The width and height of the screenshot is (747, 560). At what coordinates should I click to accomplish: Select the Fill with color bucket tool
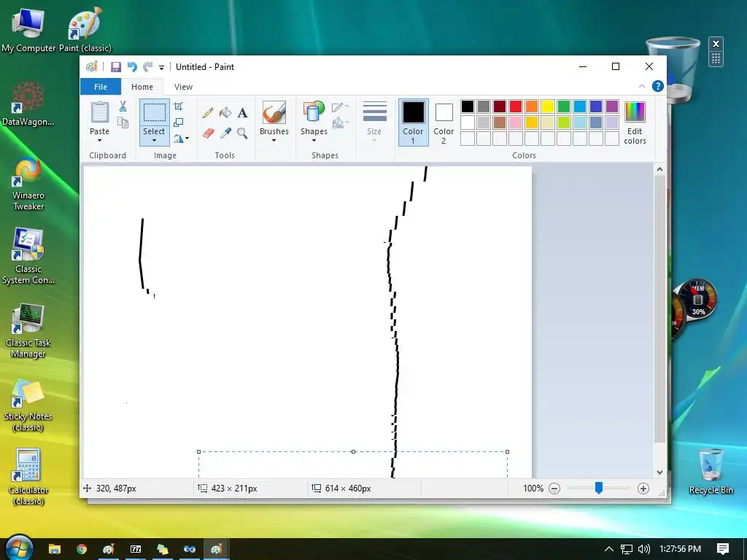point(225,113)
